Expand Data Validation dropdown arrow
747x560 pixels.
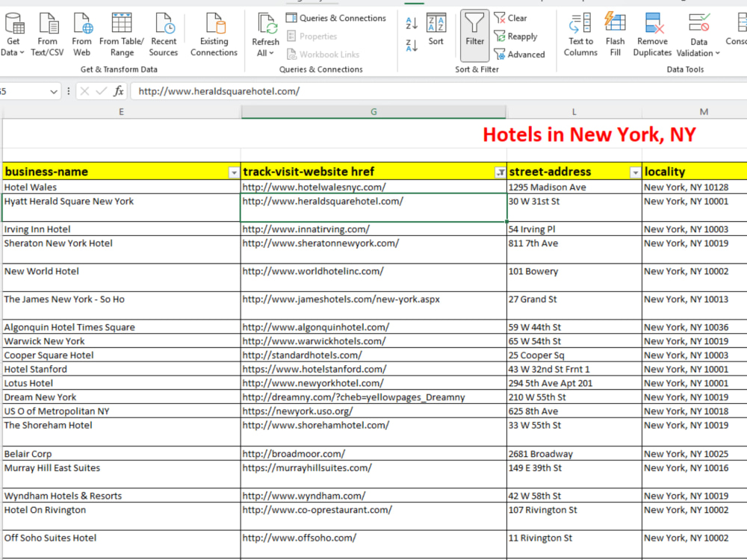(717, 53)
